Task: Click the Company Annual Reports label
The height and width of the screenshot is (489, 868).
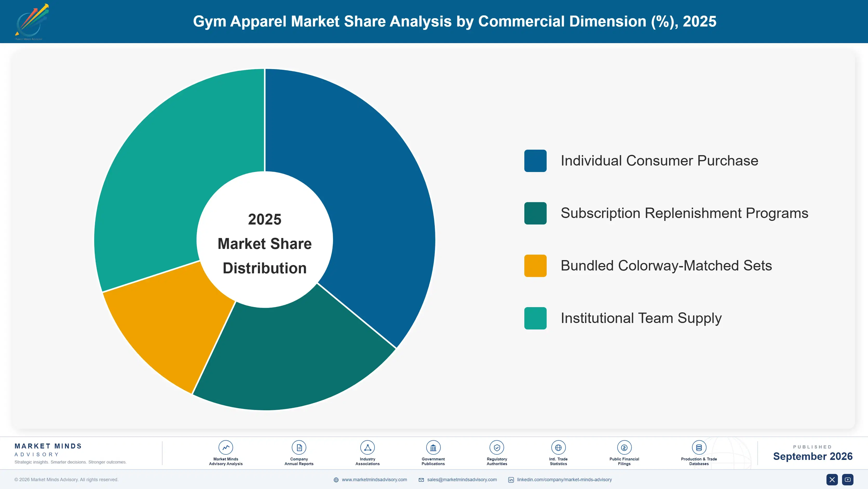Action: pyautogui.click(x=299, y=461)
